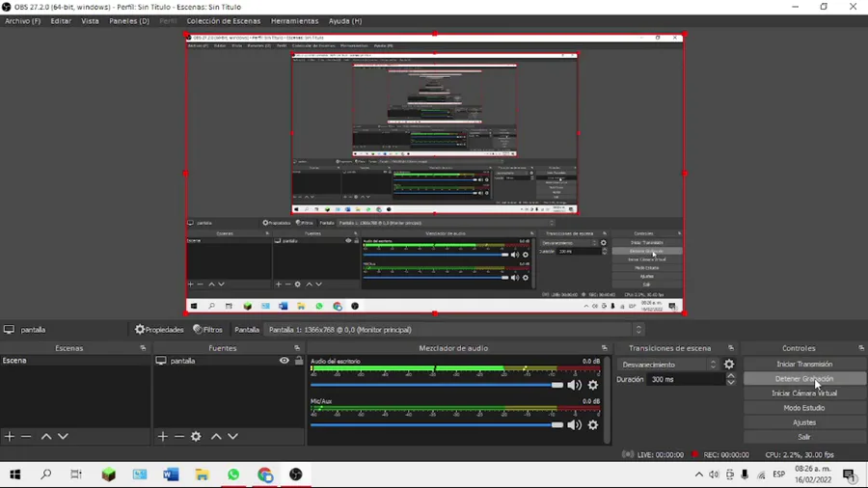Open Audio del escritorio settings gear
Image resolution: width=868 pixels, height=488 pixels.
click(593, 385)
